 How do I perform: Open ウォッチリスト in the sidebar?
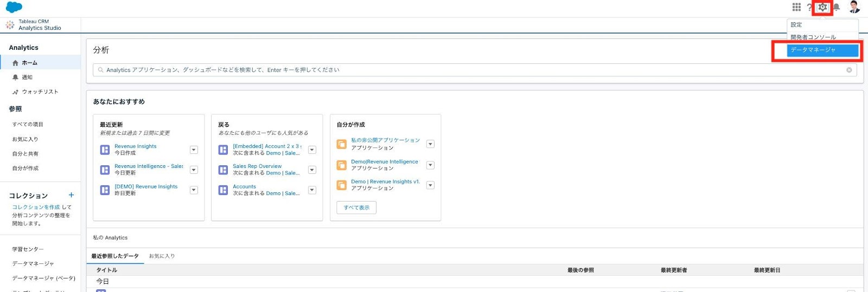(41, 92)
